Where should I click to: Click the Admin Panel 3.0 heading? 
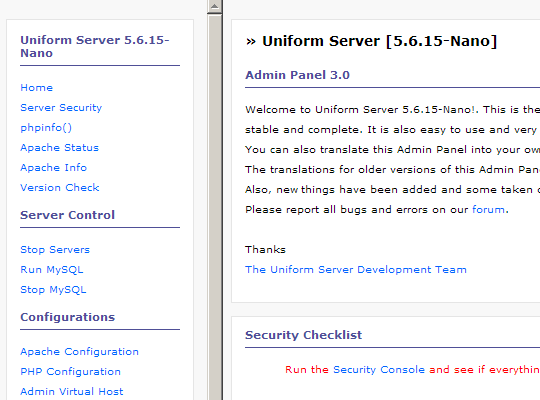[x=297, y=75]
